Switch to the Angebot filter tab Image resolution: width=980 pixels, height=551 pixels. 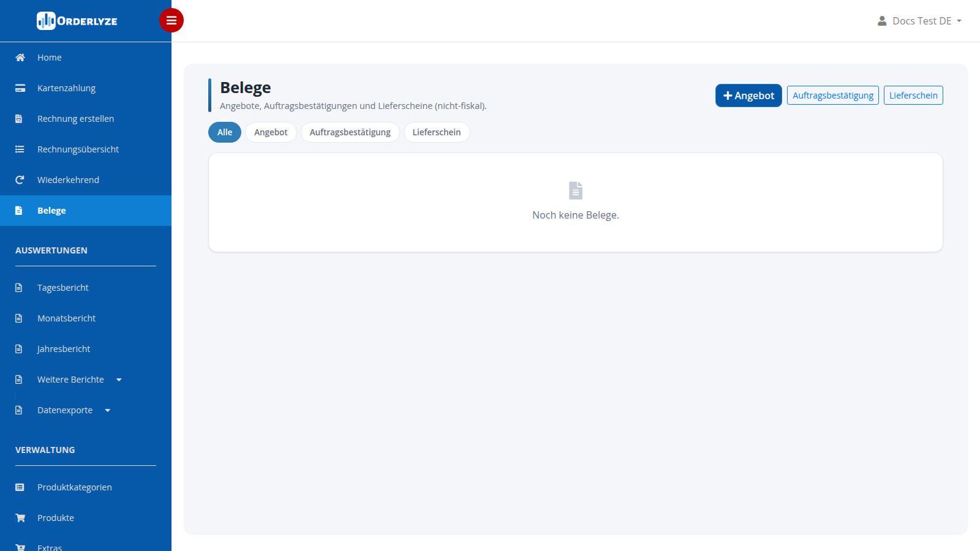(271, 132)
